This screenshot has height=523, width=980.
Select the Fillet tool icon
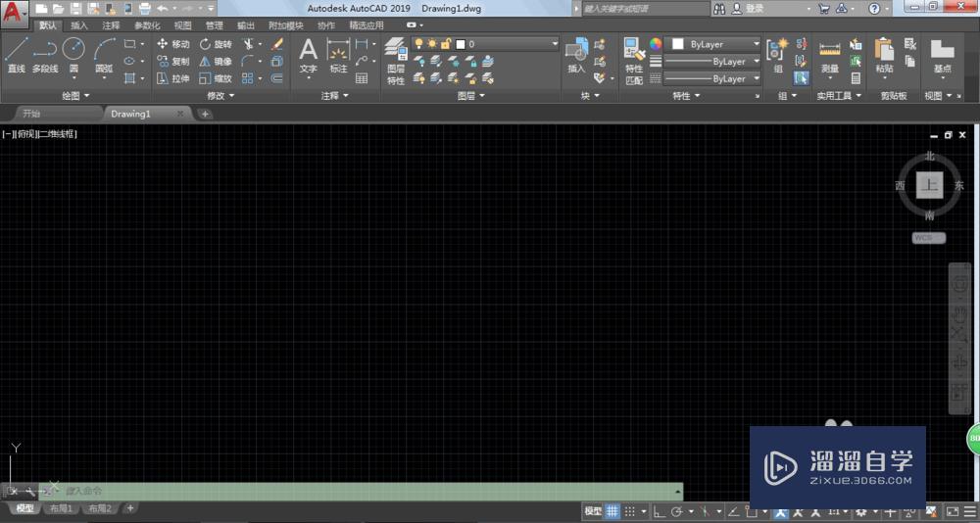point(248,62)
